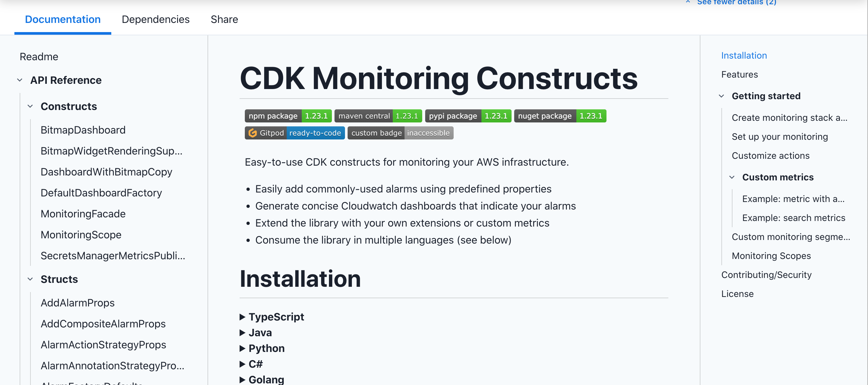Click the Gitpod ready-to-code badge

295,133
